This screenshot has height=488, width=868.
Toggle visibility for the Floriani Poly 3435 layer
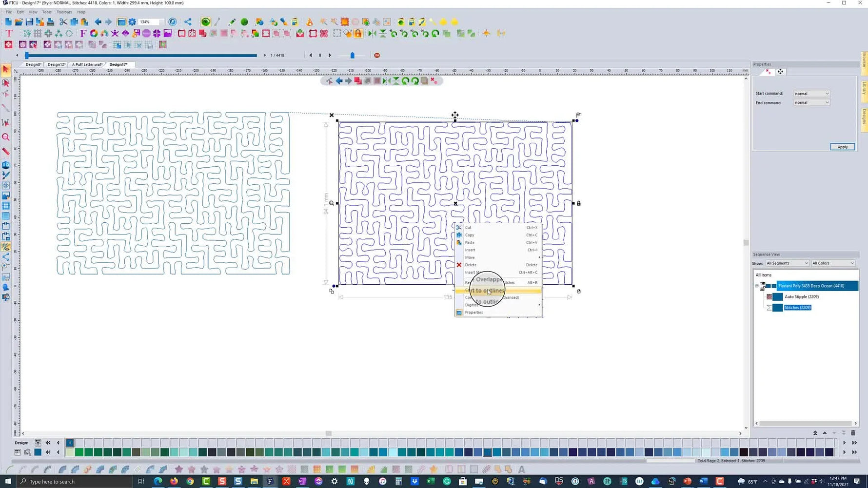point(763,283)
